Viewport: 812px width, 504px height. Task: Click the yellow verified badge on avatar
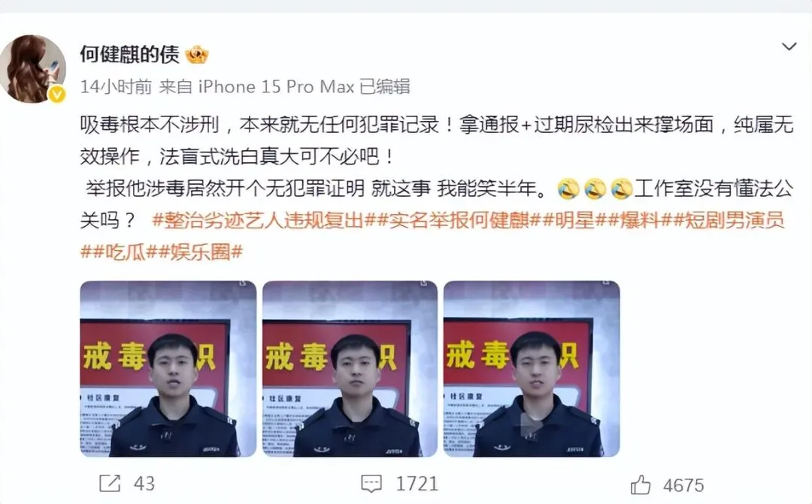(x=57, y=94)
